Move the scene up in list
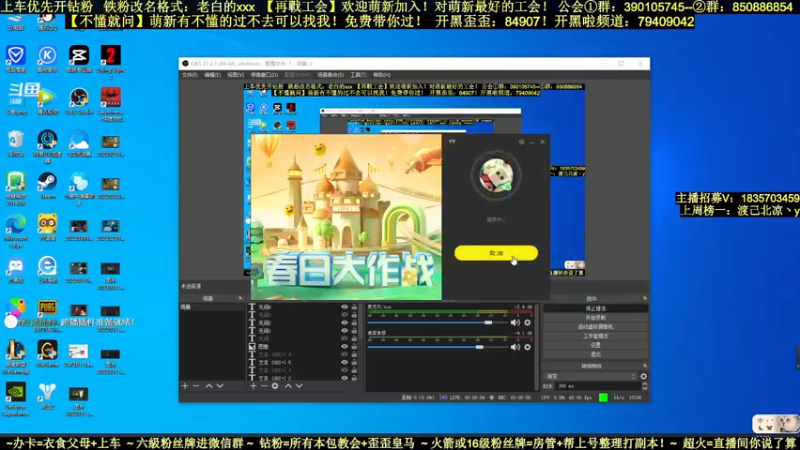Viewport: 800px width, 450px height. point(209,386)
